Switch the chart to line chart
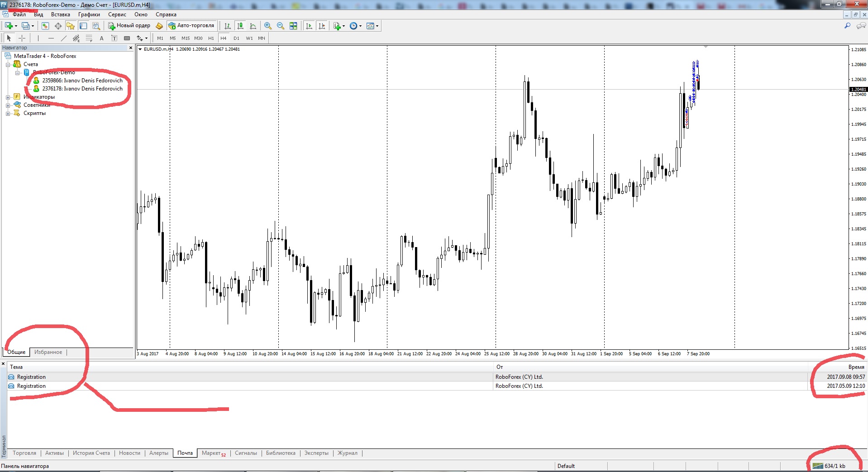This screenshot has height=472, width=868. pos(253,26)
